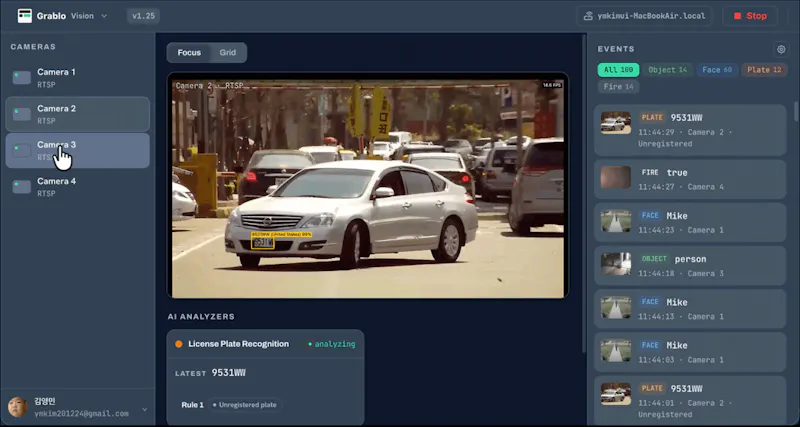
Task: Filter events by Plate 12
Action: pyautogui.click(x=764, y=70)
